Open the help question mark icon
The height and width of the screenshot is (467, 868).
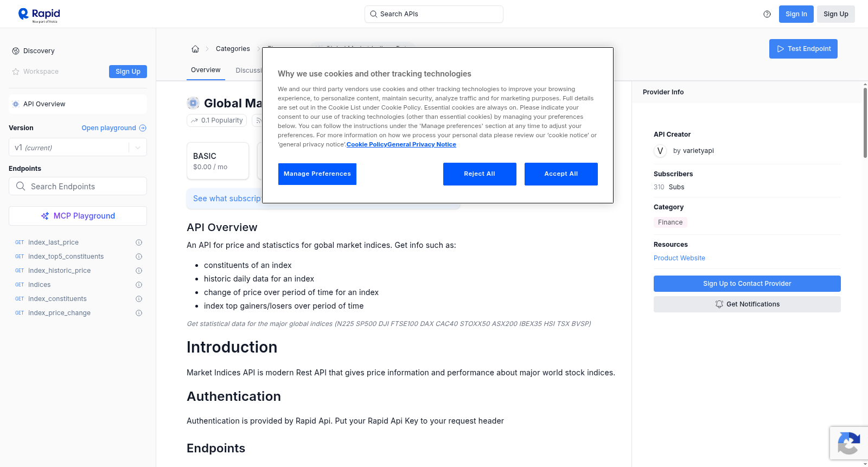point(767,14)
